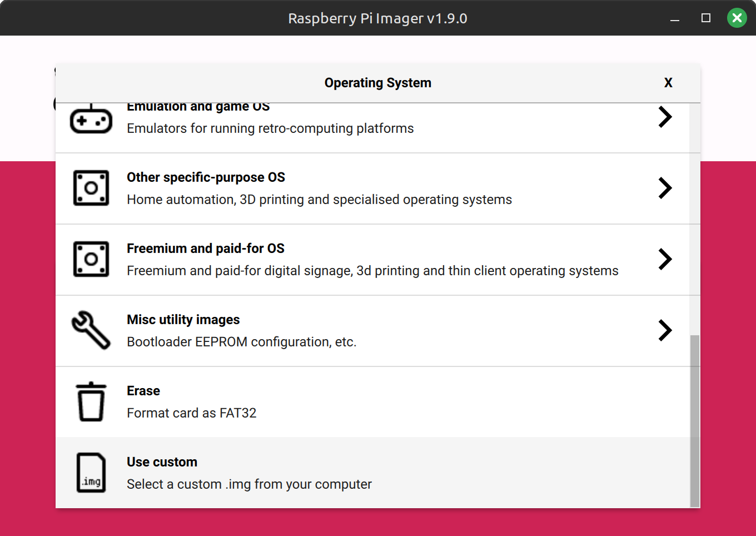The height and width of the screenshot is (536, 756).
Task: Expand Other specific-purpose OS chevron
Action: tap(665, 188)
